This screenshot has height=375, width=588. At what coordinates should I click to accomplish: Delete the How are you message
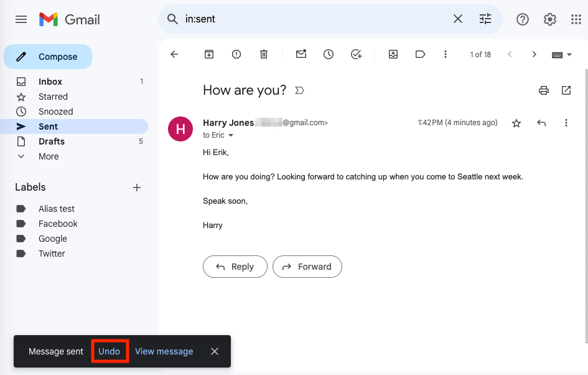[x=263, y=54]
